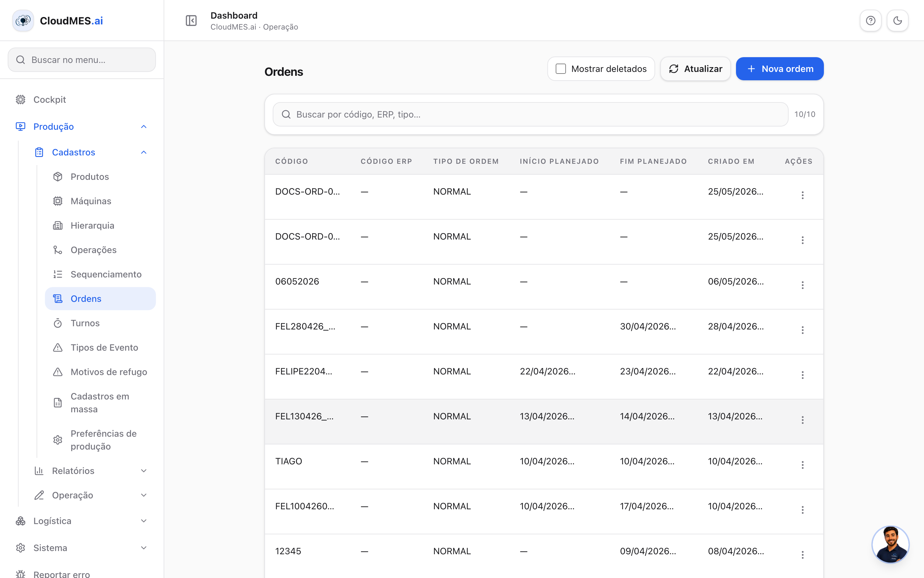The height and width of the screenshot is (578, 924).
Task: Open actions menu for order 12345
Action: [803, 555]
